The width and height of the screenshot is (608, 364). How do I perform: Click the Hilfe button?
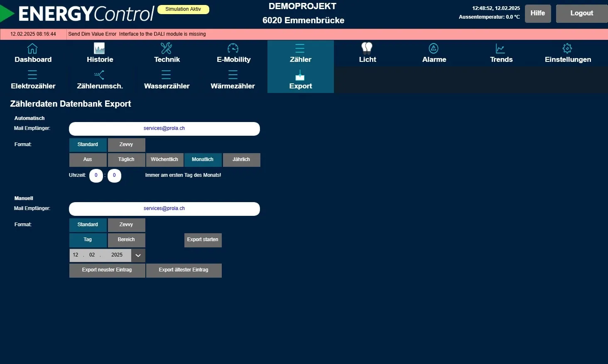(x=538, y=13)
